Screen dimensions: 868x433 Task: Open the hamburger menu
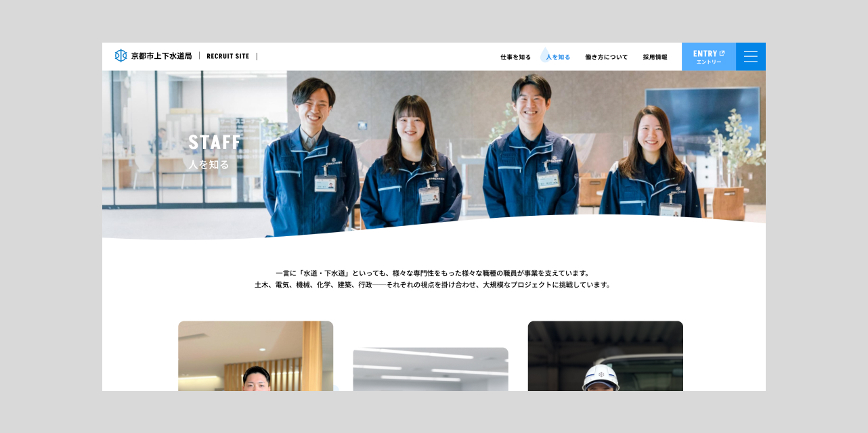(750, 57)
